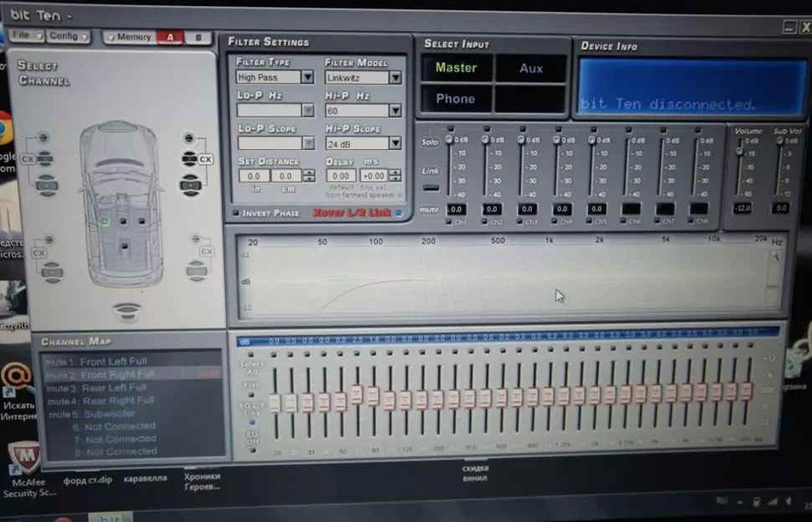Expand the Hi-P Hz frequency dropdown
The height and width of the screenshot is (522, 812).
pos(395,111)
